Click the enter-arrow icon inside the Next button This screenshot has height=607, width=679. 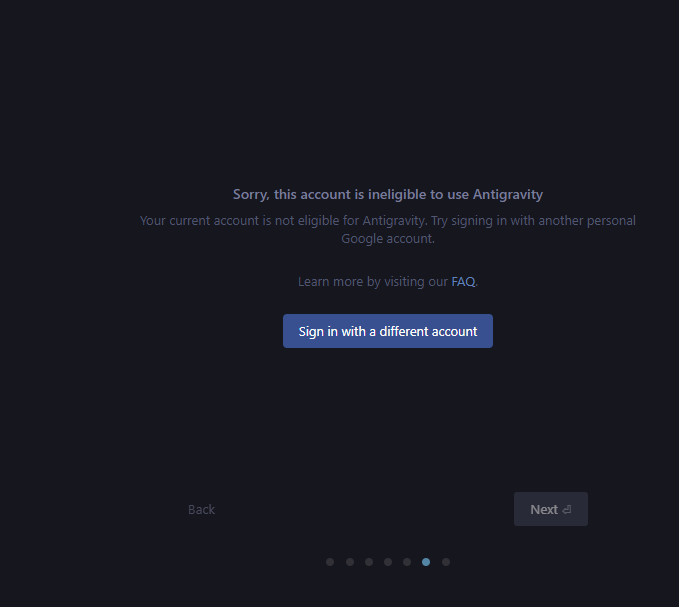567,510
